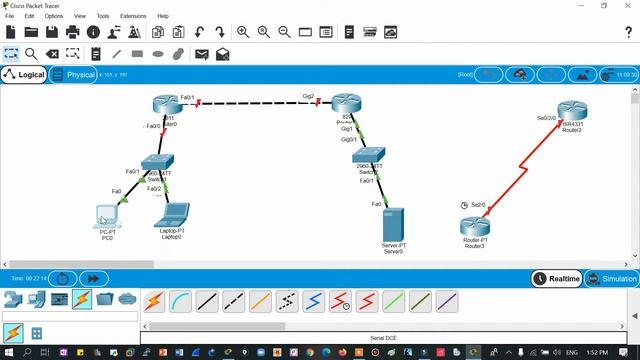Choose copper straight-through cable
This screenshot has height=360, width=640.
[207, 302]
